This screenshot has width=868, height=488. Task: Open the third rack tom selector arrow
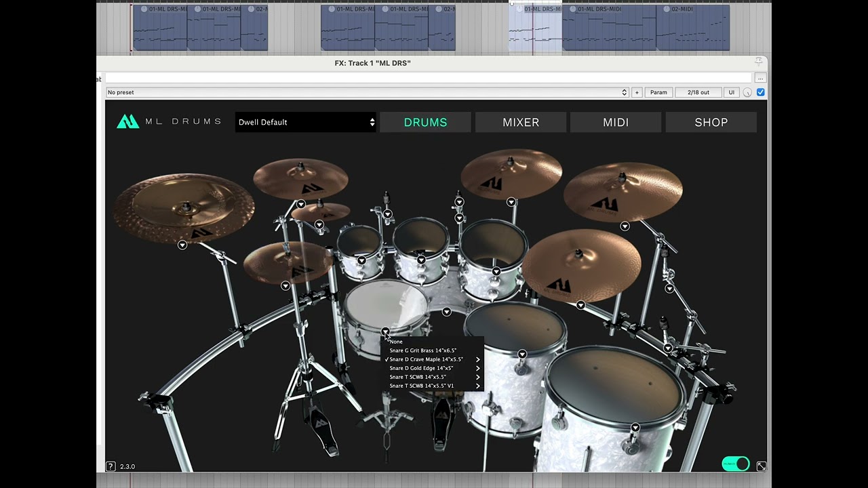pyautogui.click(x=496, y=272)
